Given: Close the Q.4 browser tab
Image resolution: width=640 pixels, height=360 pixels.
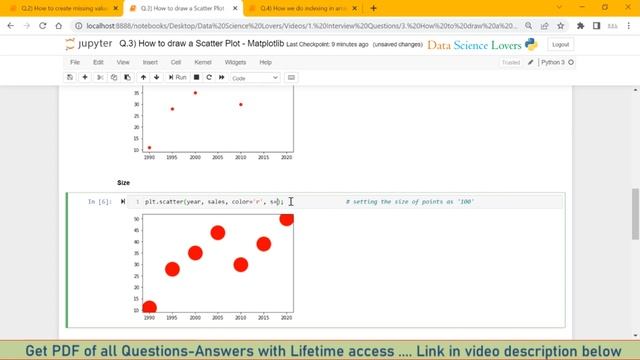Looking at the screenshot, I should click(355, 8).
